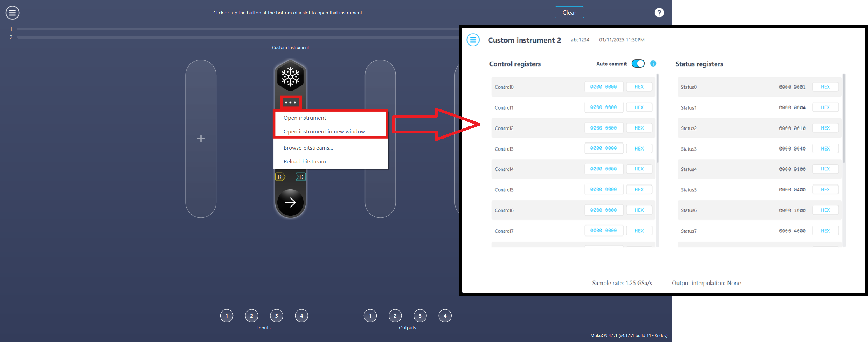Screen dimensions: 868x342
Task: Click the yellow D input mapping icon
Action: point(279,177)
